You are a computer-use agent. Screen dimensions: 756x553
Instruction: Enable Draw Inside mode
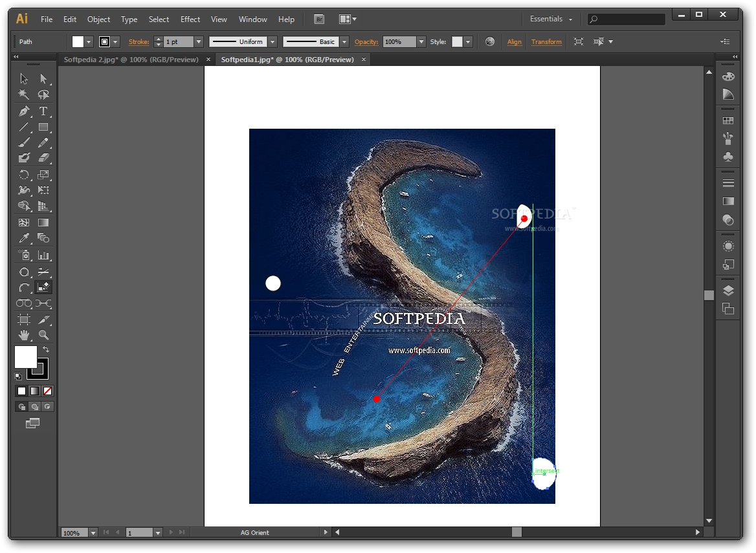tap(48, 407)
